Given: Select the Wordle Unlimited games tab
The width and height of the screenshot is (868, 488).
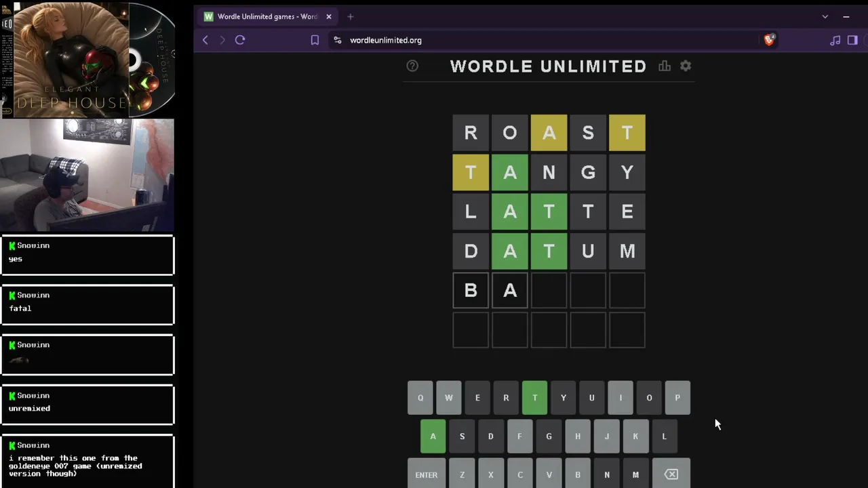Looking at the screenshot, I should pyautogui.click(x=267, y=16).
